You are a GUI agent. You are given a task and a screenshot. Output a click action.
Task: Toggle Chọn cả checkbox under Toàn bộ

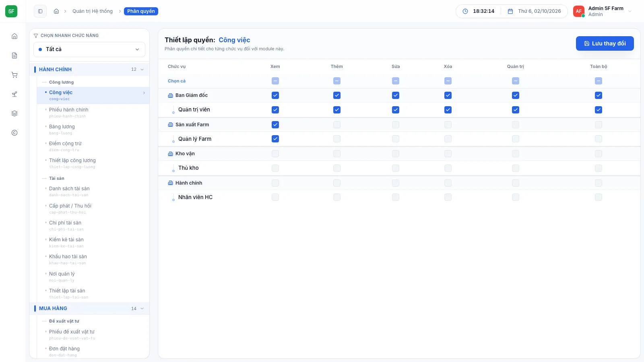coord(599,81)
